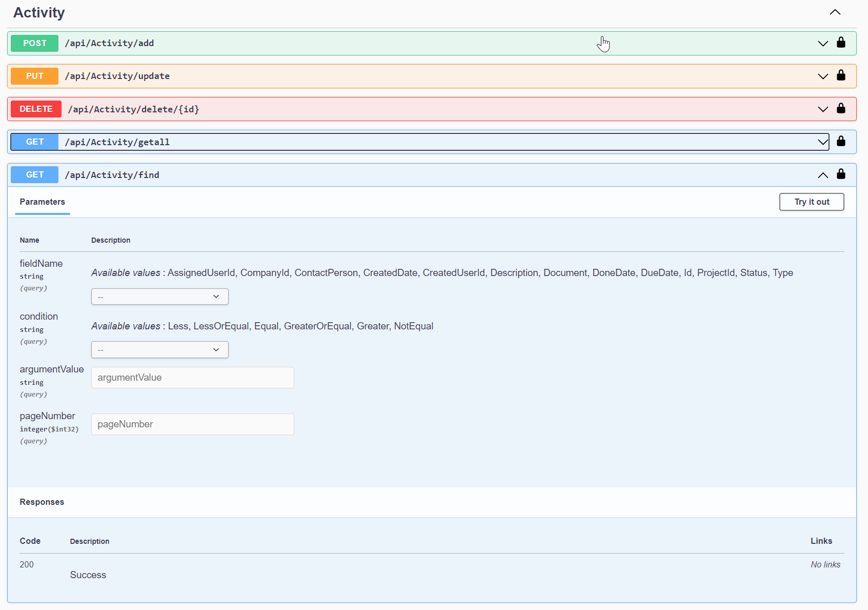868x610 pixels.
Task: Click the lock icon on PUT /api/Activity/update
Action: tap(841, 75)
